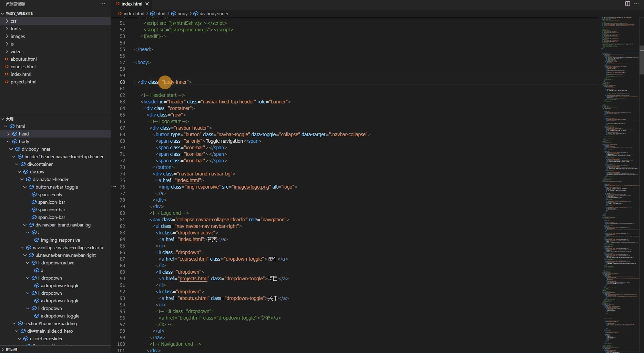Click the vertical editor scrollbar thumb
The height and width of the screenshot is (353, 644).
tap(642, 60)
